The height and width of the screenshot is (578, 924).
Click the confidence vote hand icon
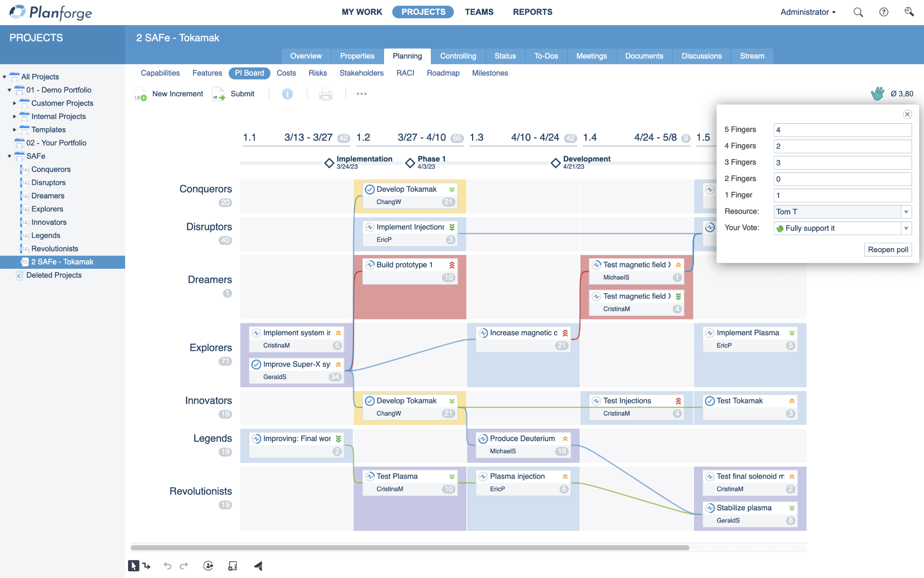pos(877,93)
